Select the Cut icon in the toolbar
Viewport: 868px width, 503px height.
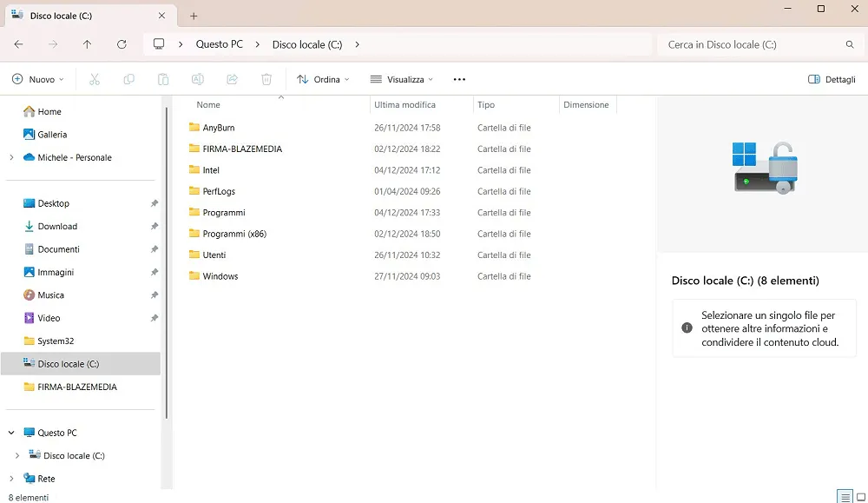click(x=94, y=79)
